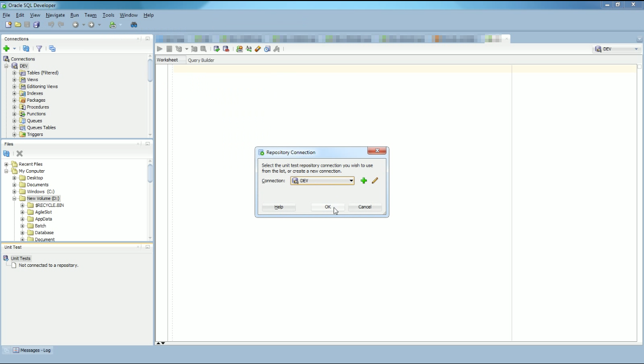
Task: Click the New file icon in main toolbar
Action: point(8,25)
